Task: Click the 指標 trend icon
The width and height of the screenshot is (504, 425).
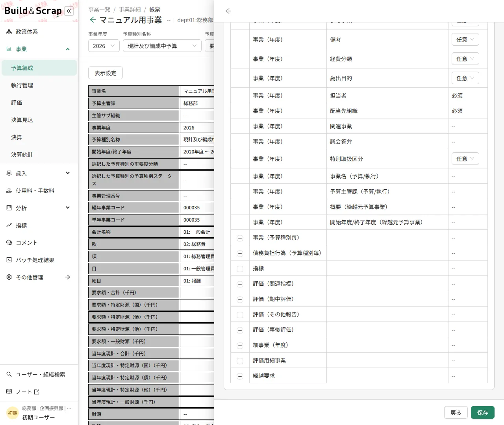Action: pos(9,225)
